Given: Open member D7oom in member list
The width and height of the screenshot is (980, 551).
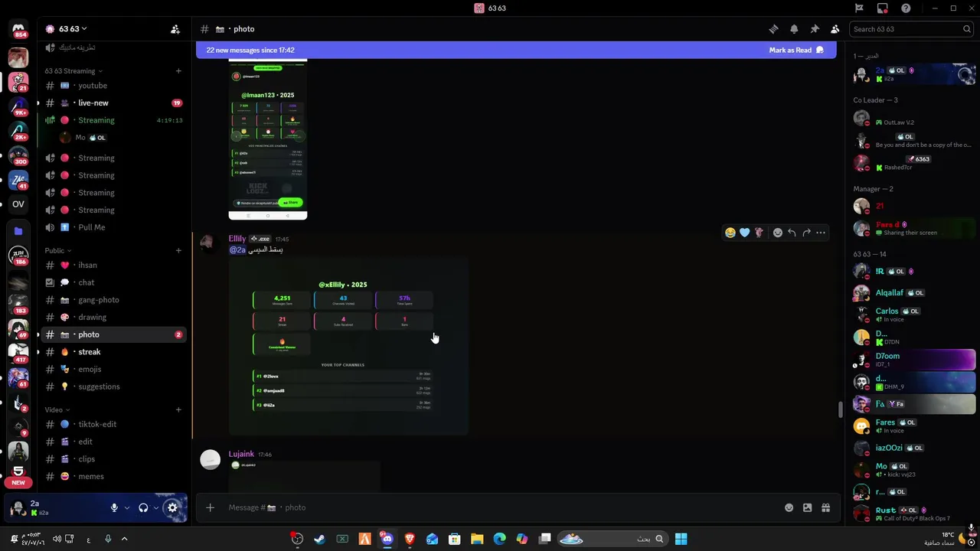Looking at the screenshot, I should coord(913,359).
